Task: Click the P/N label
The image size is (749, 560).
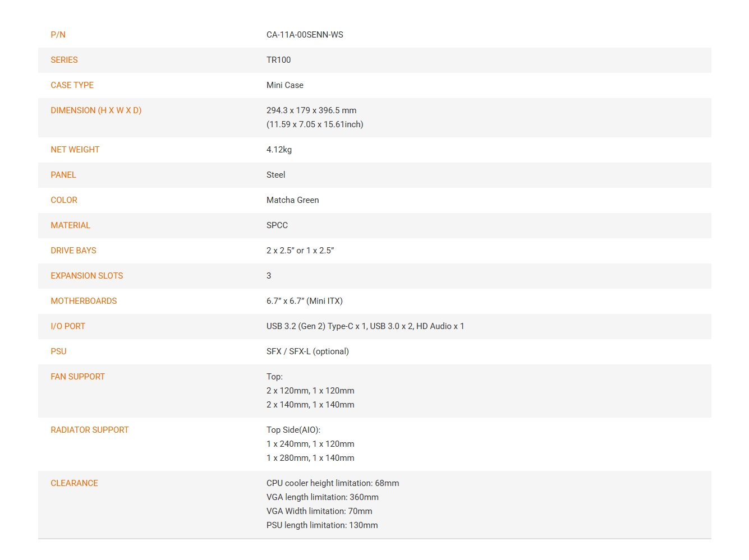Action: point(58,35)
